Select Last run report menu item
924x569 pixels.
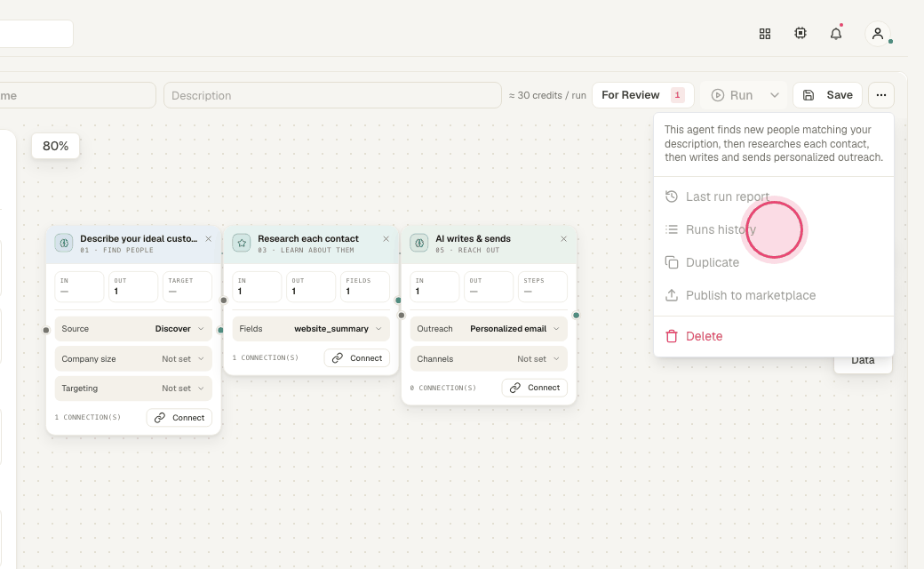774,196
